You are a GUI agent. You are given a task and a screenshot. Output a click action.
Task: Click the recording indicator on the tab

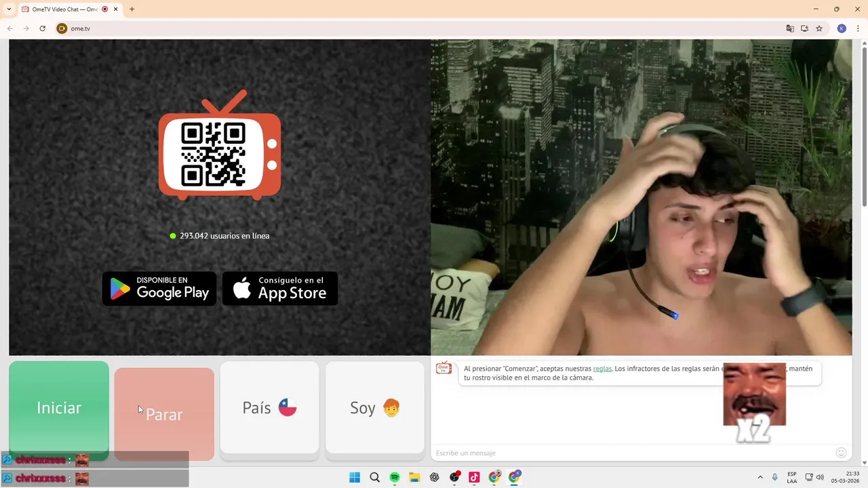point(105,9)
